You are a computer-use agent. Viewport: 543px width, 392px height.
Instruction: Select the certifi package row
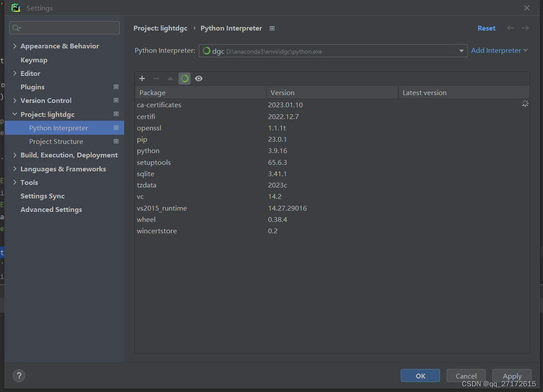332,117
